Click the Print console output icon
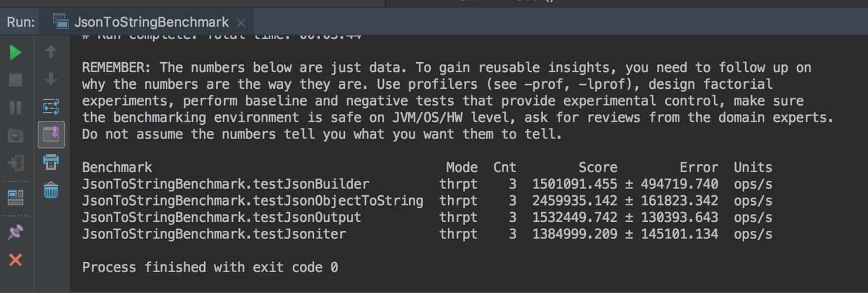Image resolution: width=868 pixels, height=293 pixels. pyautogui.click(x=51, y=162)
